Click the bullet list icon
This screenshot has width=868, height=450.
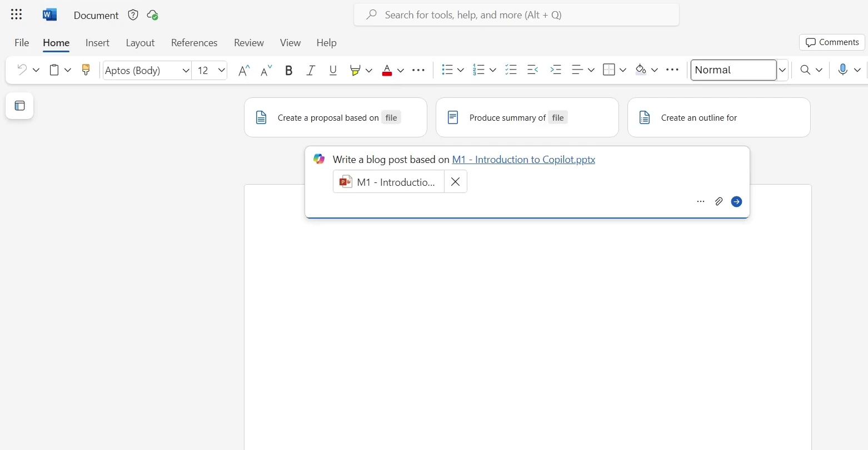447,70
